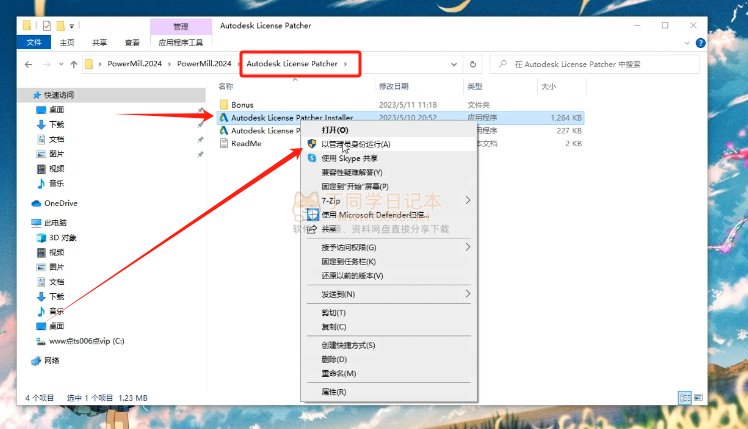Click the properties icon in quick access toolbar
The height and width of the screenshot is (429, 748).
click(46, 26)
